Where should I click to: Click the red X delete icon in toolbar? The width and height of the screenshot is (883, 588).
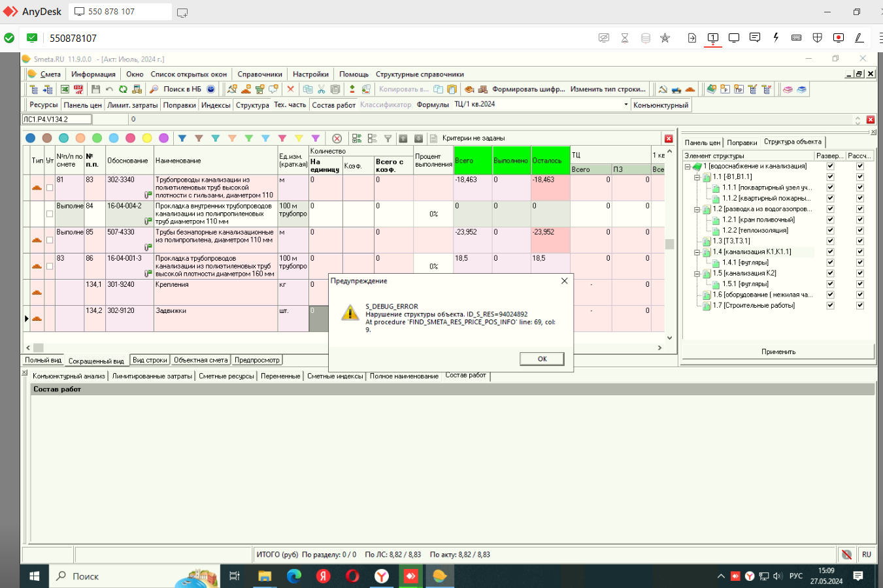[x=291, y=89]
